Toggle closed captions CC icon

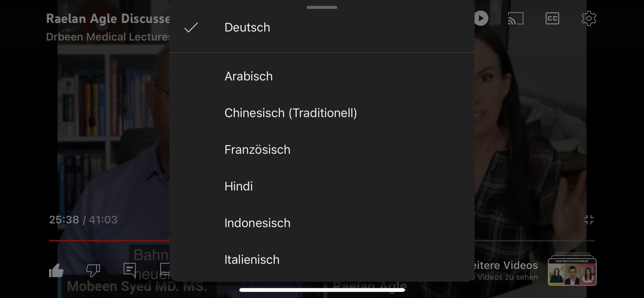tap(552, 18)
